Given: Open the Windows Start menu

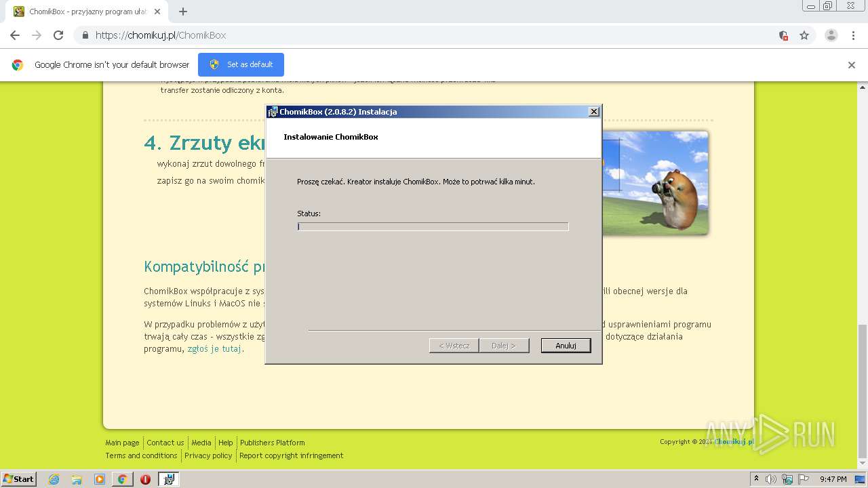Looking at the screenshot, I should pos(19,479).
